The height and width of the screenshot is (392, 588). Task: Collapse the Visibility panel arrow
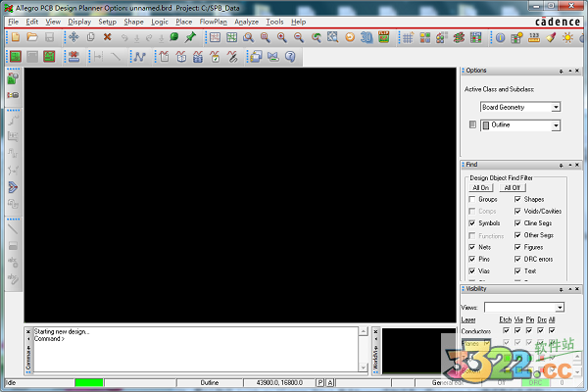click(x=569, y=289)
